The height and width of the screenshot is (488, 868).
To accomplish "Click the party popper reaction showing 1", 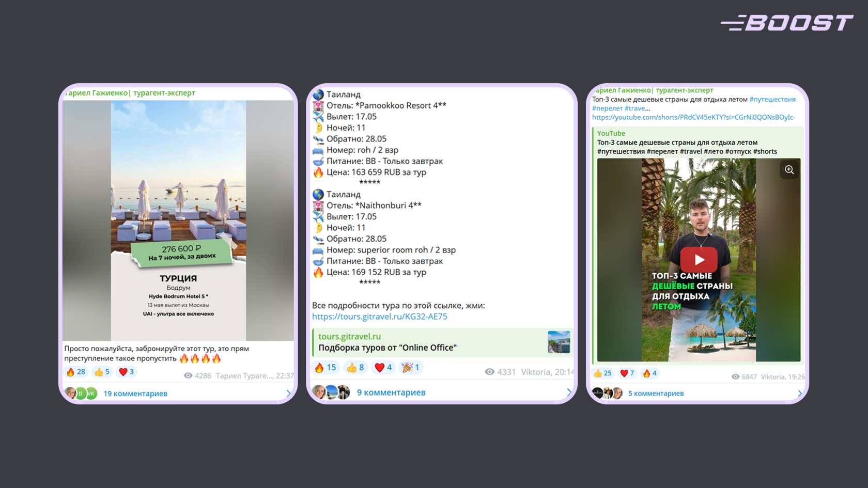I will pos(411,368).
